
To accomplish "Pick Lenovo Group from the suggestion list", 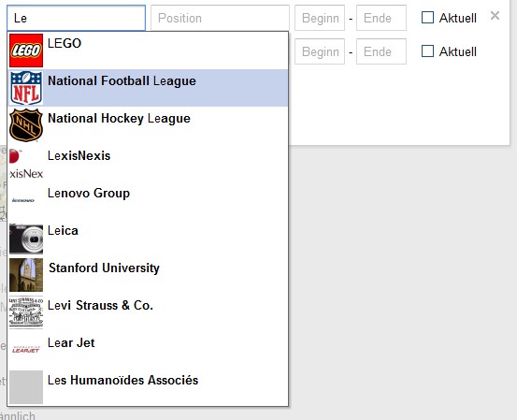I will pyautogui.click(x=148, y=200).
